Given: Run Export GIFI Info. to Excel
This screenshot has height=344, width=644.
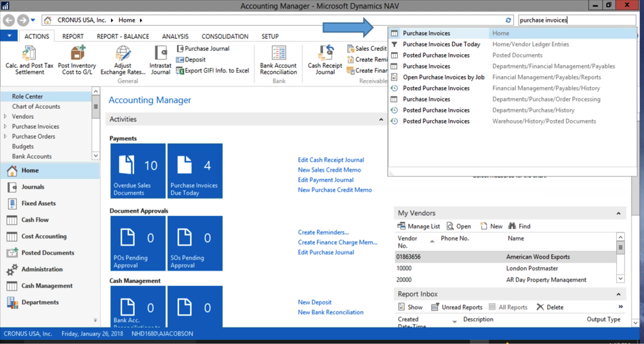Looking at the screenshot, I should click(213, 71).
